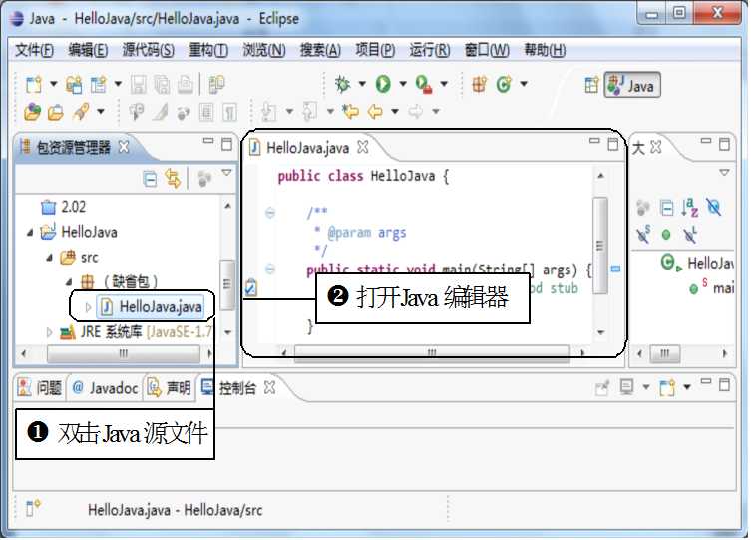
Task: Open New wizard dropdown arrow
Action: coord(54,84)
